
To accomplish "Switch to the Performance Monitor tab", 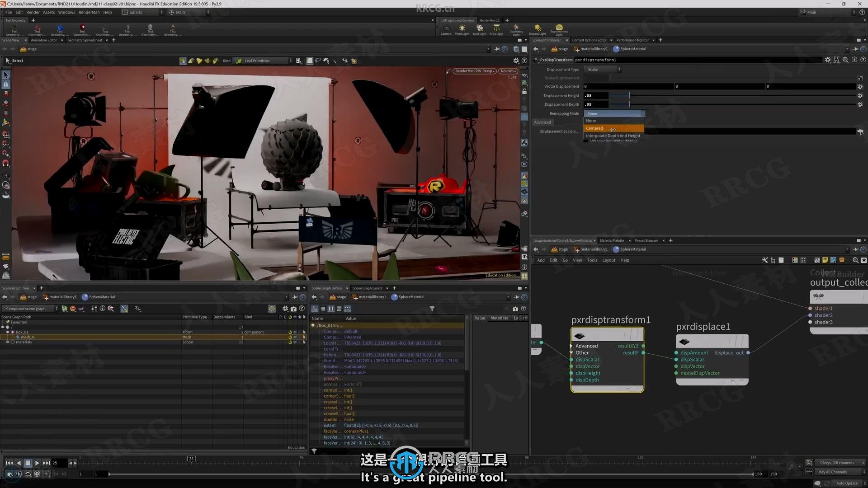I will [x=632, y=40].
